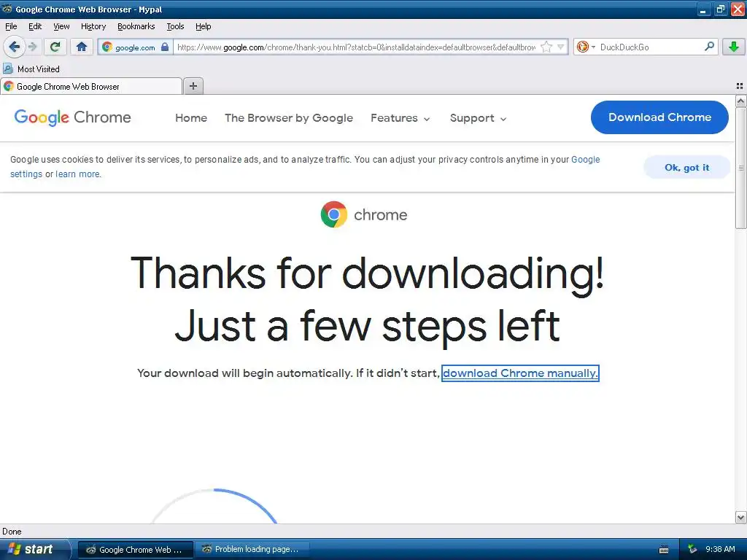Expand the Features dropdown
Image resolution: width=747 pixels, height=560 pixels.
[400, 118]
